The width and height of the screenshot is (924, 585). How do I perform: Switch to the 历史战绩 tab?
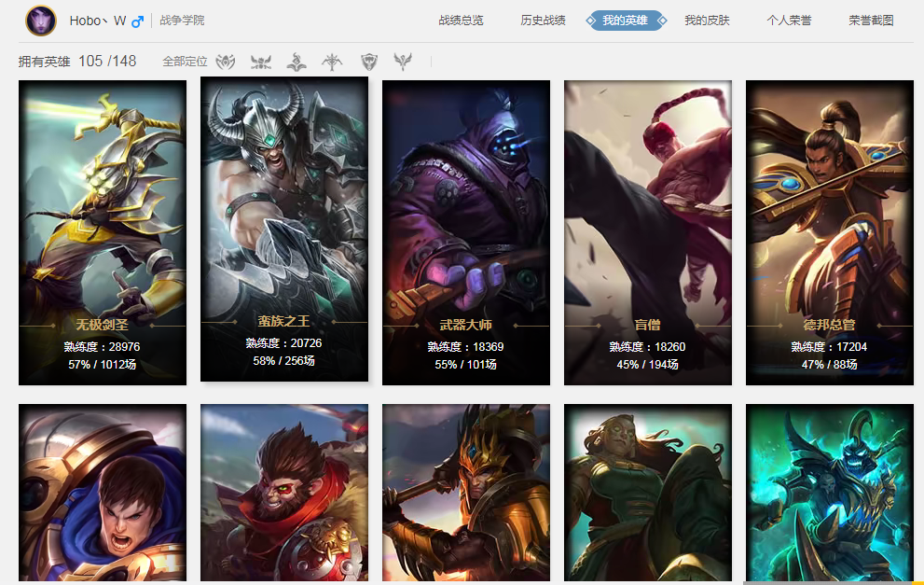tap(543, 21)
